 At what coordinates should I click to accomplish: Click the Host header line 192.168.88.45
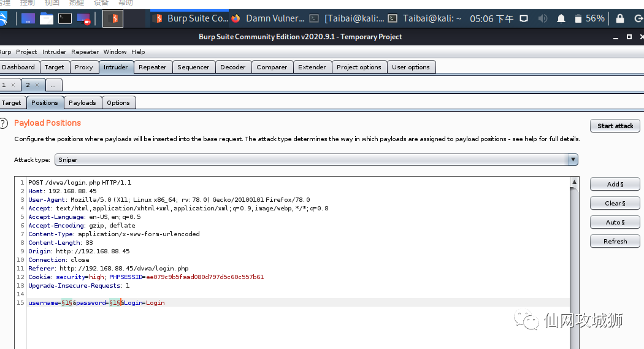tap(63, 191)
